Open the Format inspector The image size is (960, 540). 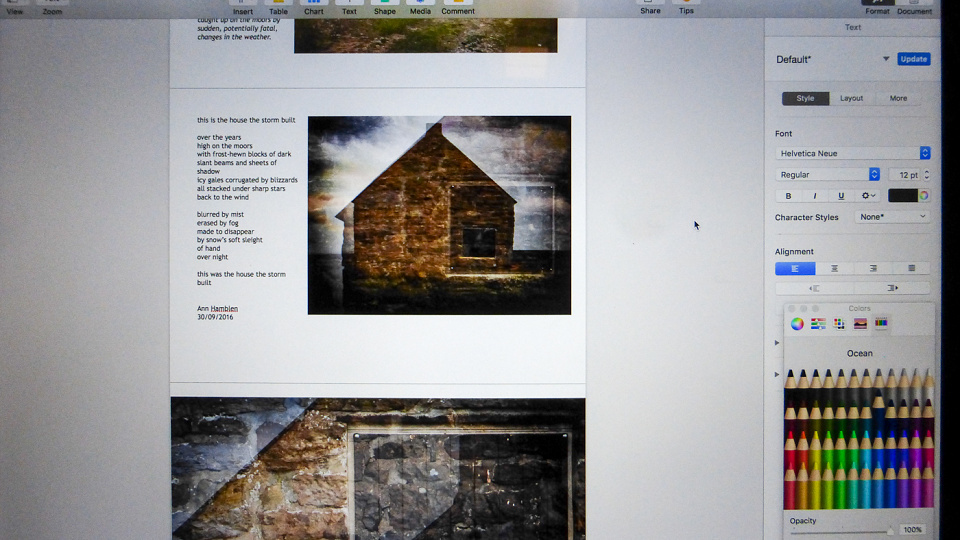coord(877,7)
